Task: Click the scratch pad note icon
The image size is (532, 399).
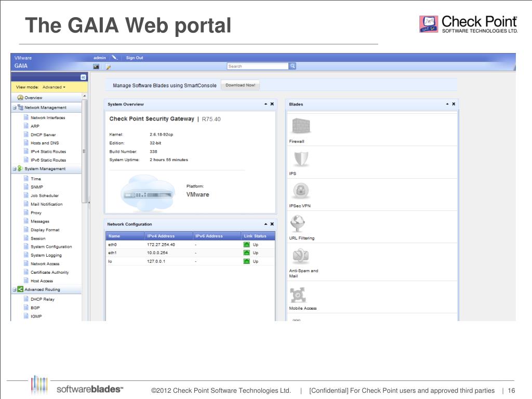Action: (x=108, y=67)
